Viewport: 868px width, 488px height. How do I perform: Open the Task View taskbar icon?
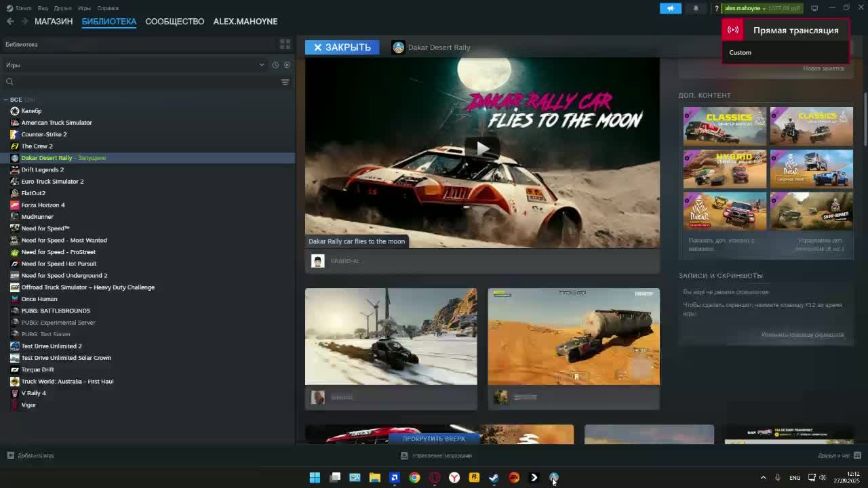(x=335, y=478)
